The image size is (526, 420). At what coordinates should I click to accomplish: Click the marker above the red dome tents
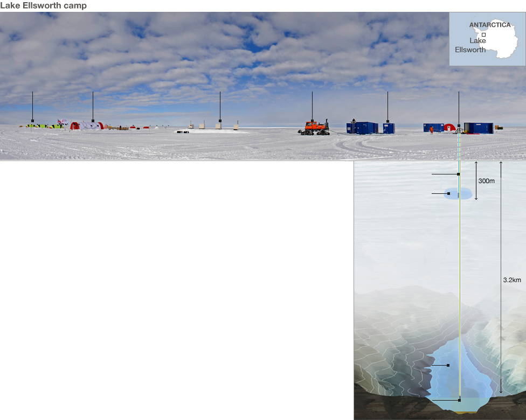point(93,121)
